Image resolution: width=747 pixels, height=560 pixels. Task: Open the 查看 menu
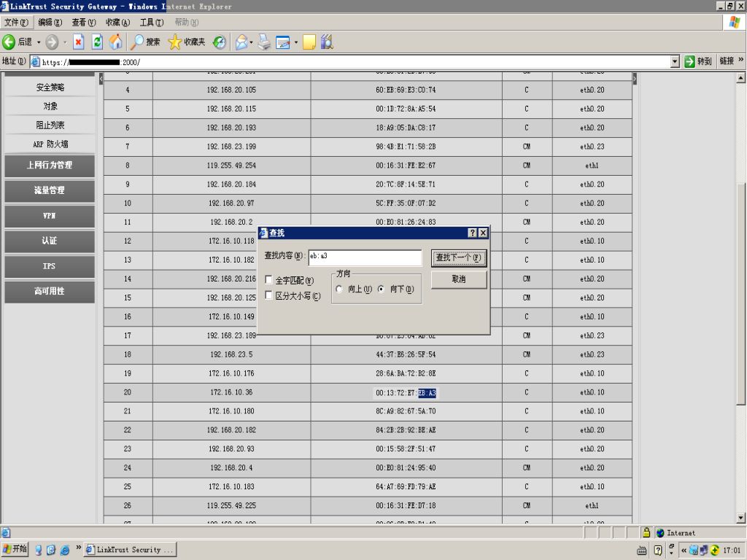coord(84,23)
